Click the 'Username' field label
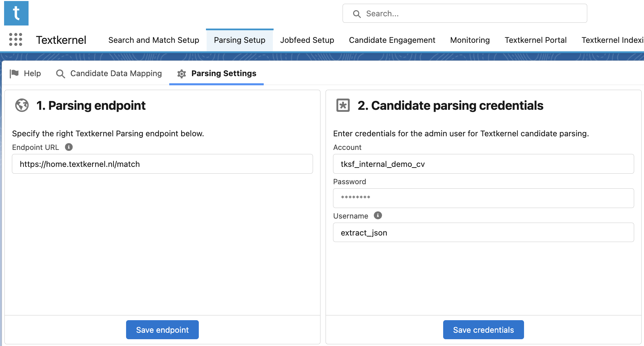Viewport: 644px width, 346px height. 350,216
